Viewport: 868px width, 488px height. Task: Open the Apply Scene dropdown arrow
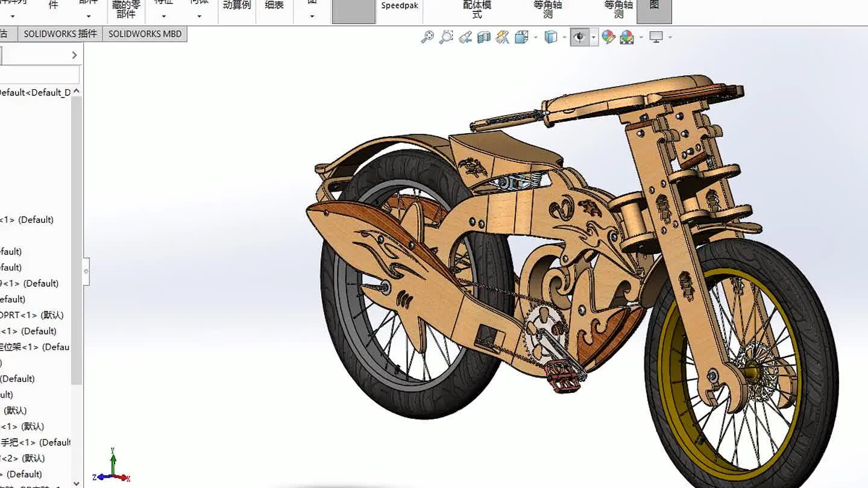pos(641,37)
